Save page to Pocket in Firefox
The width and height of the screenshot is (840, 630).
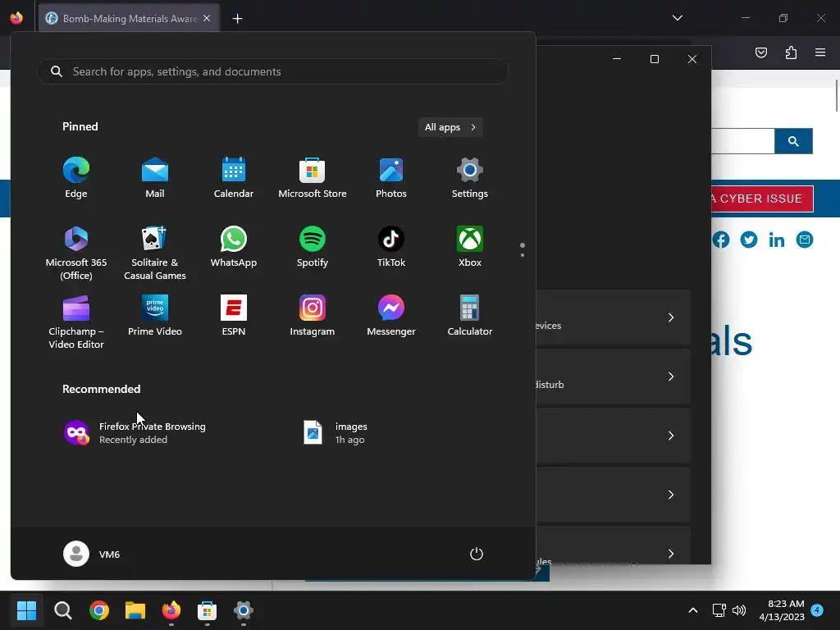[761, 52]
